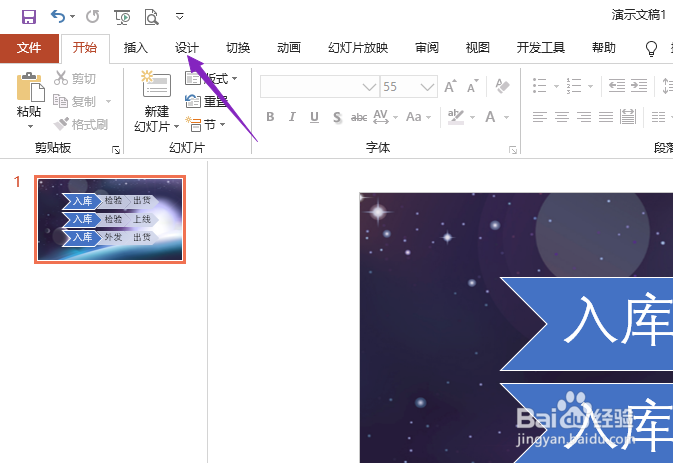Image resolution: width=673 pixels, height=463 pixels.
Task: Toggle Strikethrough formatting
Action: tap(359, 117)
